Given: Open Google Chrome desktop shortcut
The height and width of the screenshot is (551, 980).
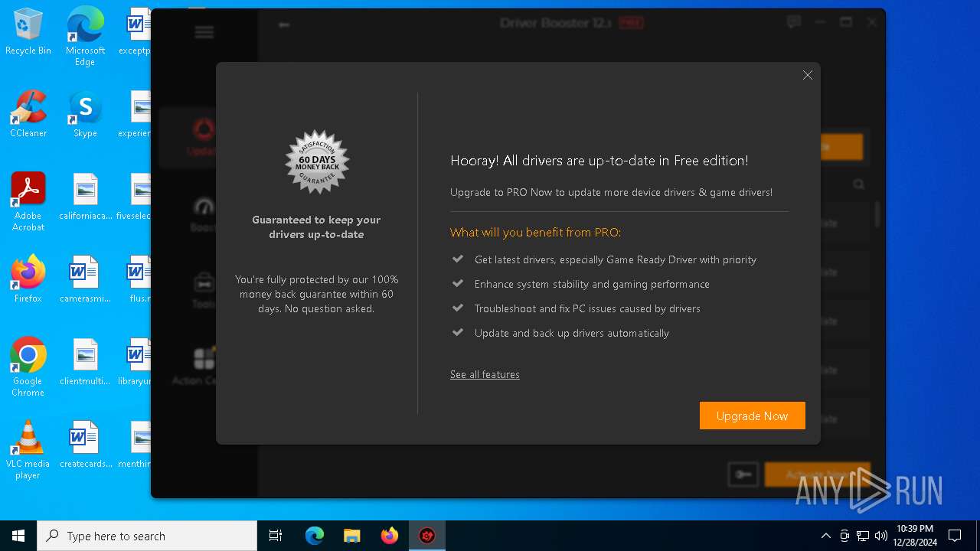Looking at the screenshot, I should tap(28, 367).
